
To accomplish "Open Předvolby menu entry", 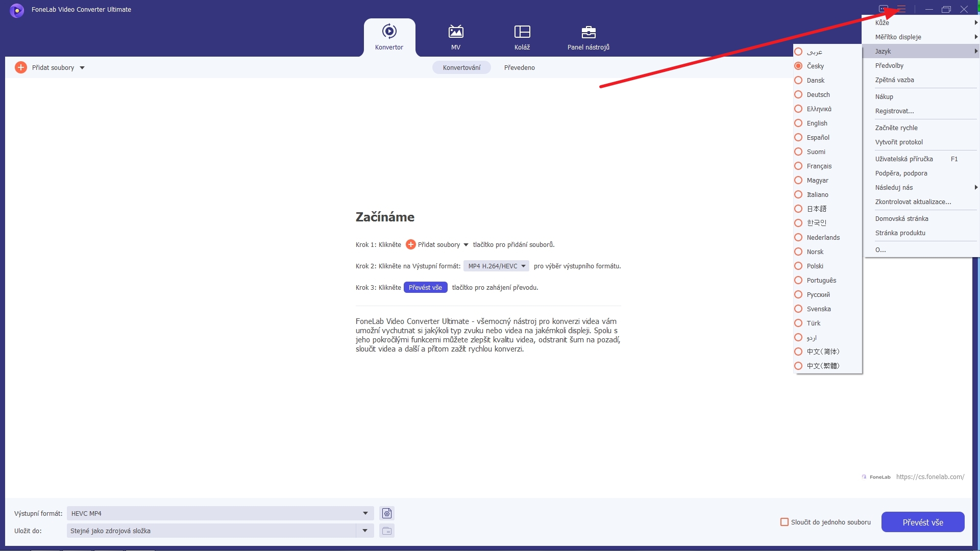I will click(x=921, y=65).
